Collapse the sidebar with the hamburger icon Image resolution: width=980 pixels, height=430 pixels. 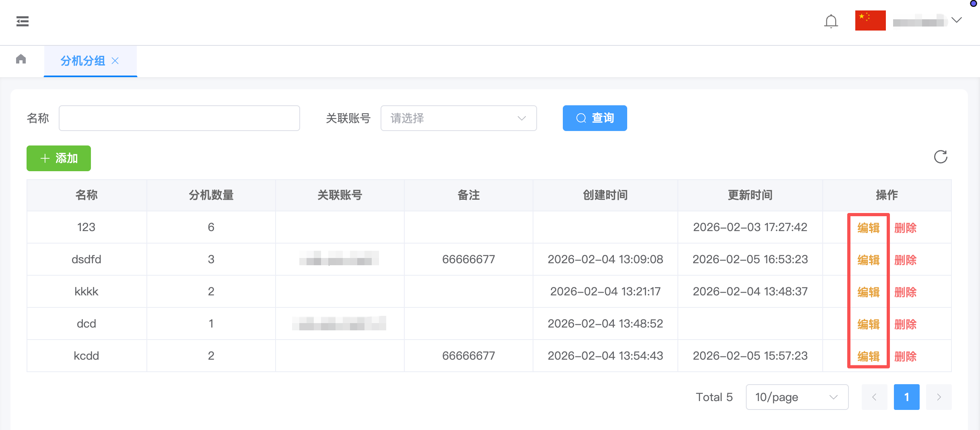[23, 21]
